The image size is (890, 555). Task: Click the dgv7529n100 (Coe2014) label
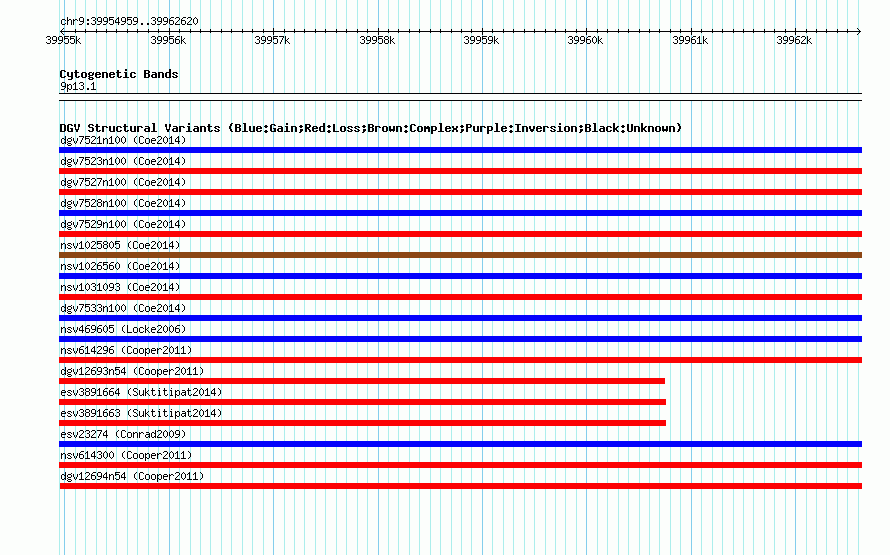click(x=123, y=224)
